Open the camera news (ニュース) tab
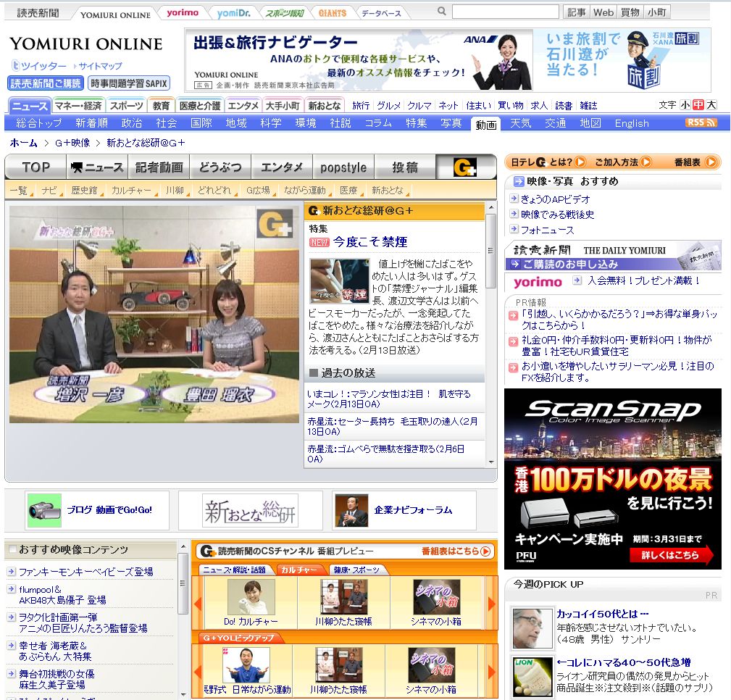The width and height of the screenshot is (731, 700). [97, 167]
